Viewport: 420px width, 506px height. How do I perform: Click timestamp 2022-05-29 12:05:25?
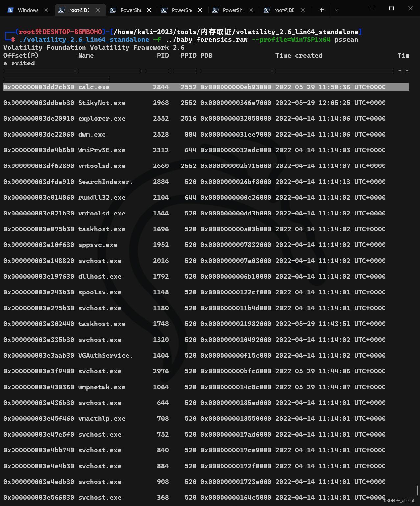(313, 103)
